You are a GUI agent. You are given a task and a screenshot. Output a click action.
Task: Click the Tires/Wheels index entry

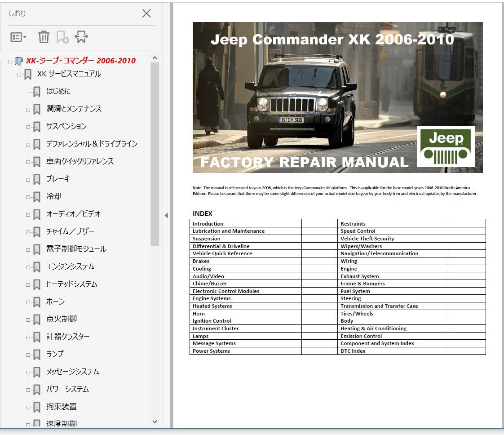pyautogui.click(x=357, y=314)
